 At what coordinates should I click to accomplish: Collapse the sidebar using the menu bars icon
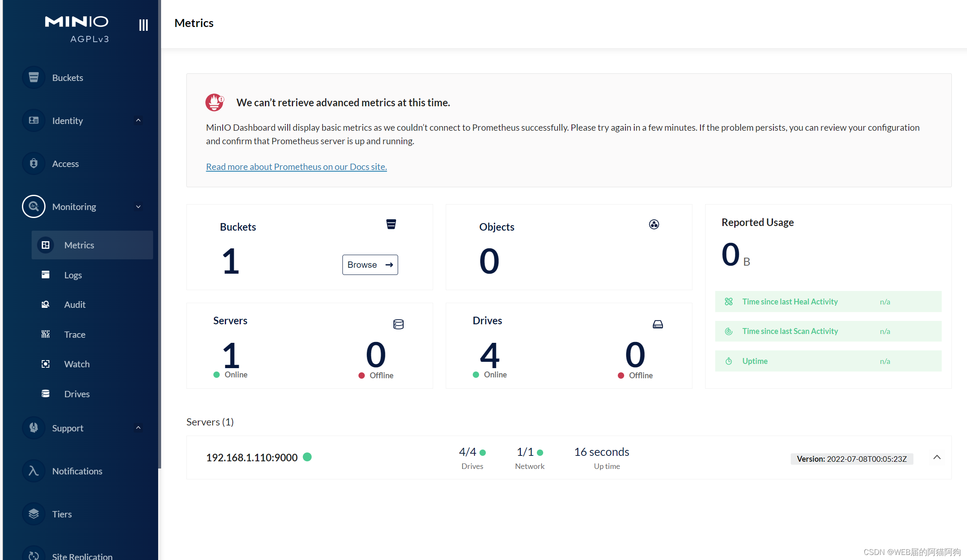coord(143,25)
